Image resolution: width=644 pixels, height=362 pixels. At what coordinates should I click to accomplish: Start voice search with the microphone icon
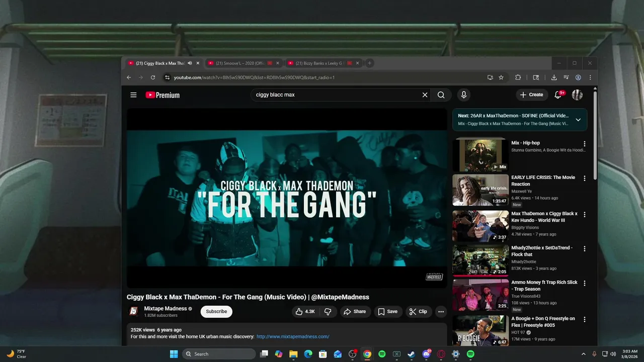tap(464, 95)
